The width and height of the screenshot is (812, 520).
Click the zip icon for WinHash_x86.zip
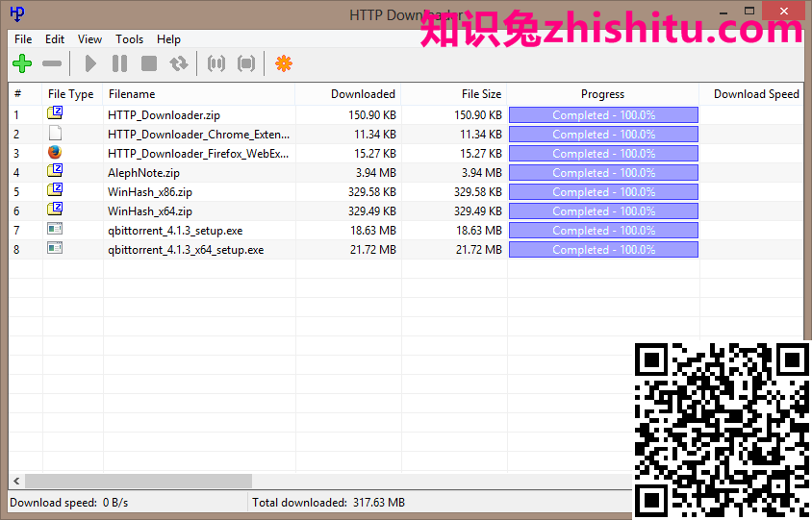(55, 189)
